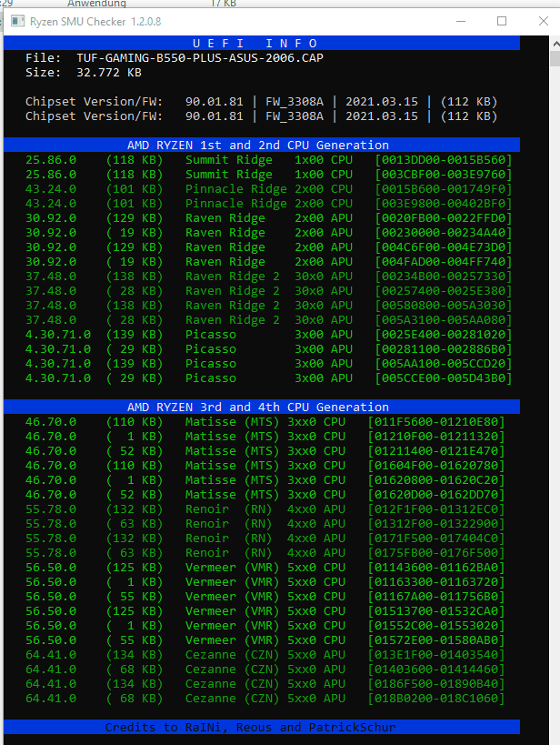Click the window title Ryzen SMU Checker 1.2.0.8
560x745 pixels.
(x=95, y=22)
